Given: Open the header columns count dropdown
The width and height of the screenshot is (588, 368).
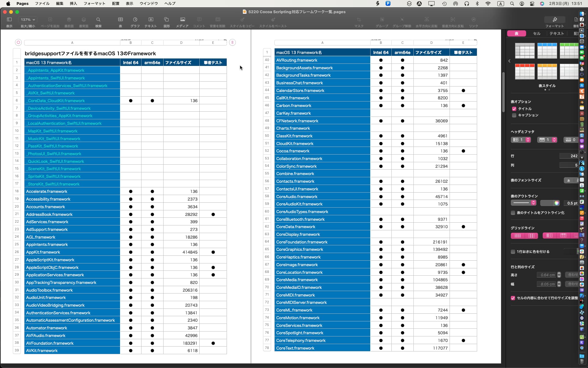Looking at the screenshot, I should [521, 140].
